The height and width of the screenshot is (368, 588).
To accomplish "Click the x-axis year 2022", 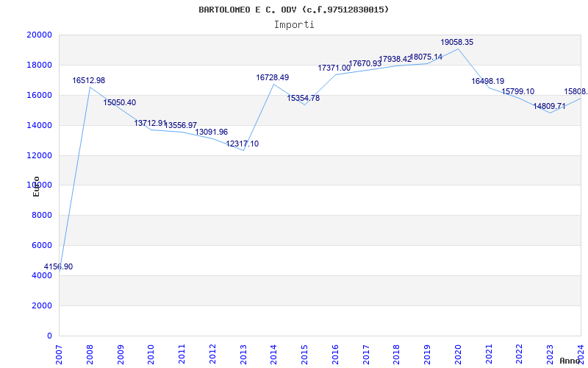I will tap(519, 355).
